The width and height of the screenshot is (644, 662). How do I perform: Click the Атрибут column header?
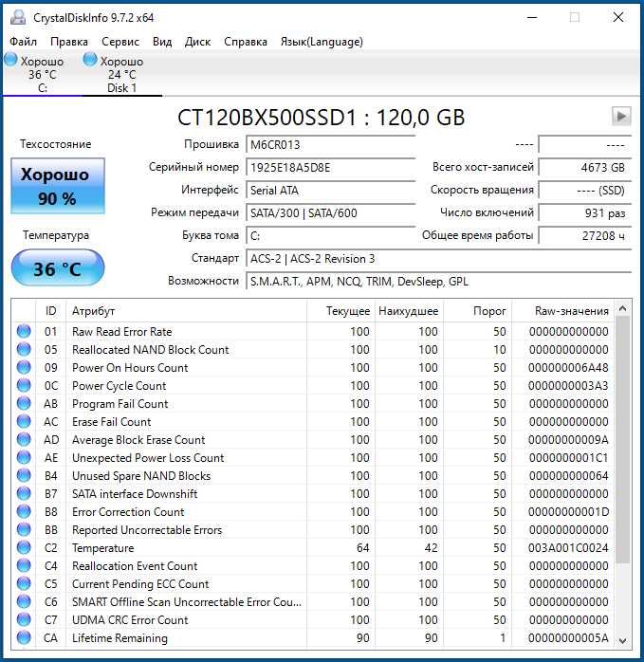[x=186, y=311]
